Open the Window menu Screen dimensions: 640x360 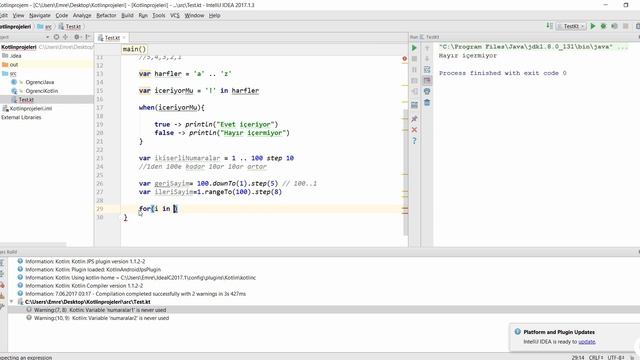point(194,16)
